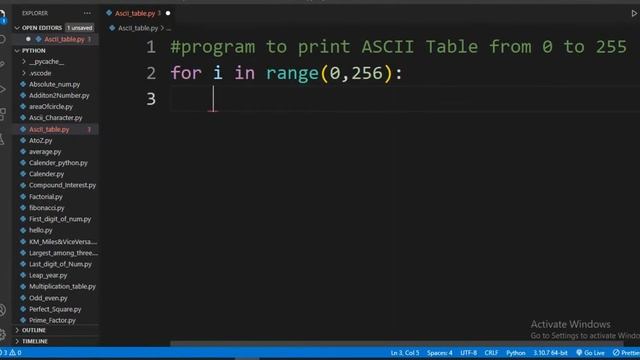Place cursor on editor line 3
This screenshot has width=640, height=360.
(404, 99)
